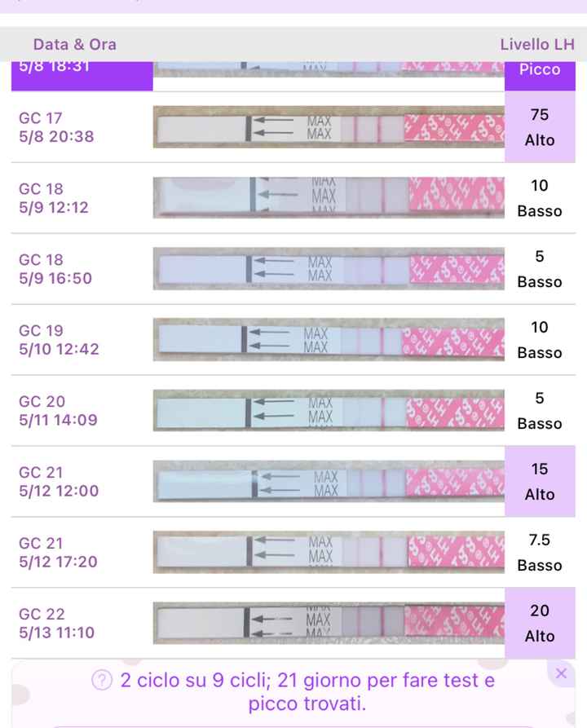Open the 5/9 16:50 test strip photo

(x=329, y=269)
